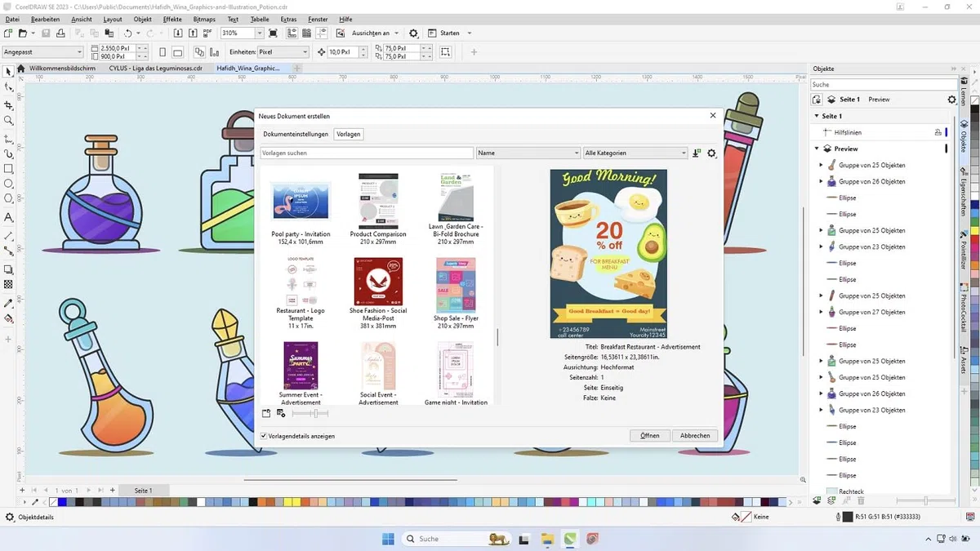
Task: Open the Windows Start button
Action: click(388, 539)
